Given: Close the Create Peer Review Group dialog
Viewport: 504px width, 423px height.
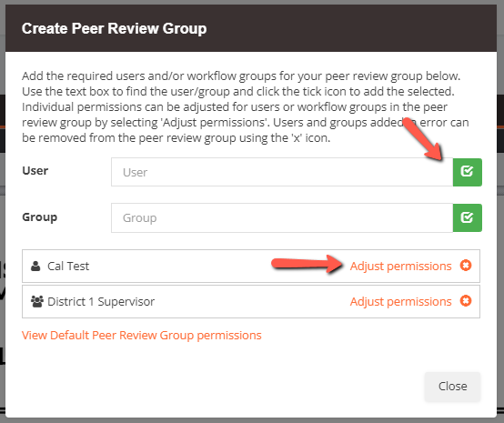Looking at the screenshot, I should point(452,386).
